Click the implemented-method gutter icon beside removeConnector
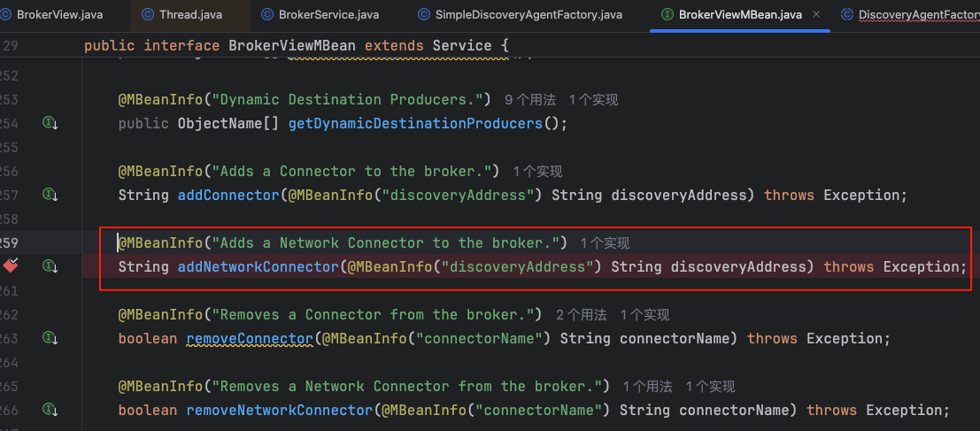 point(50,338)
